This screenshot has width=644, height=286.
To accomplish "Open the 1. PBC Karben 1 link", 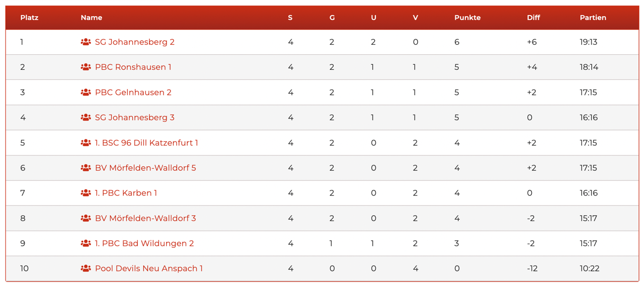I will (x=126, y=193).
